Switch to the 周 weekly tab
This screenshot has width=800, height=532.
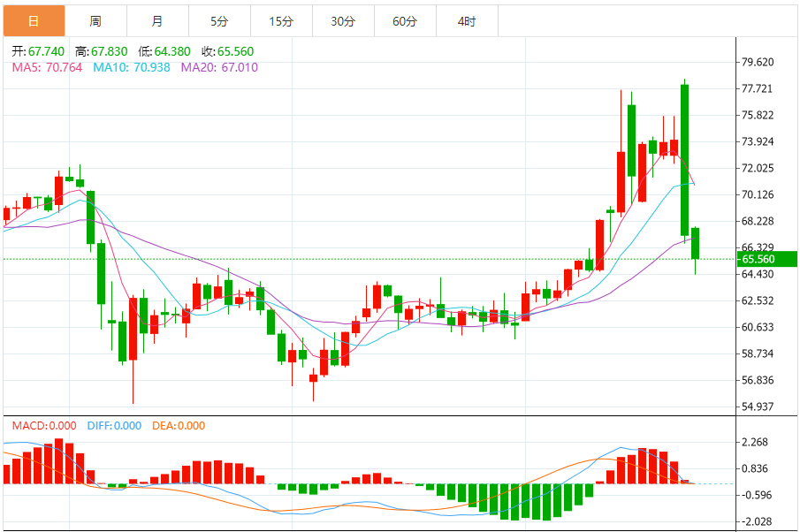point(96,21)
